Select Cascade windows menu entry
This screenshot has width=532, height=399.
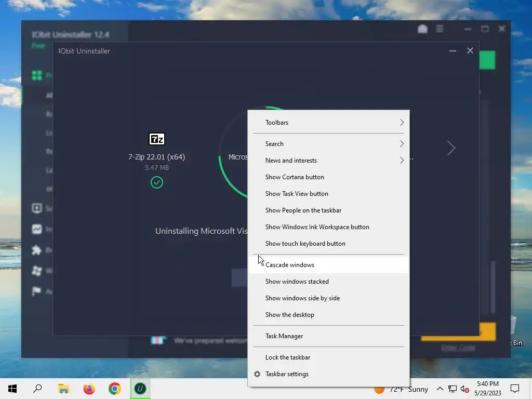tap(328, 265)
